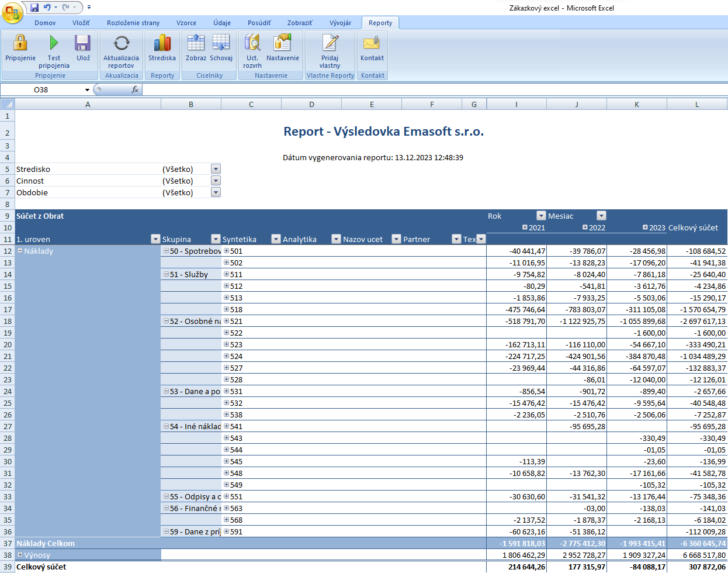
Task: Open the Partner filter dropdown
Action: click(x=456, y=239)
